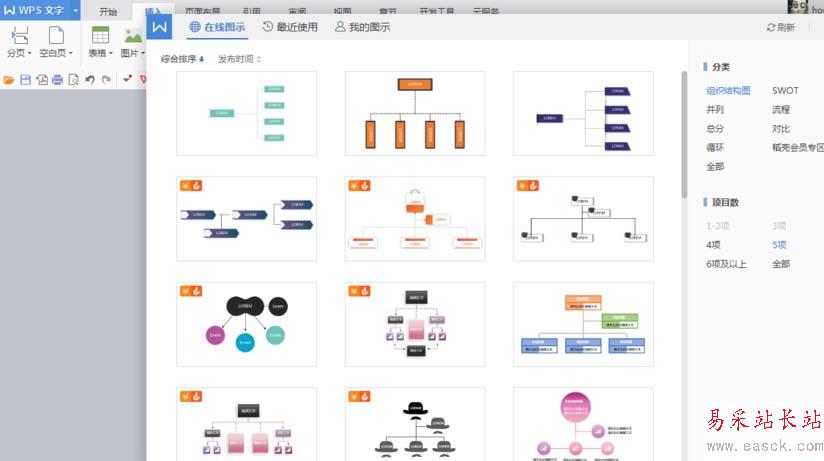This screenshot has height=461, width=824.
Task: Click premium badge on circles diagram
Action: click(x=191, y=291)
